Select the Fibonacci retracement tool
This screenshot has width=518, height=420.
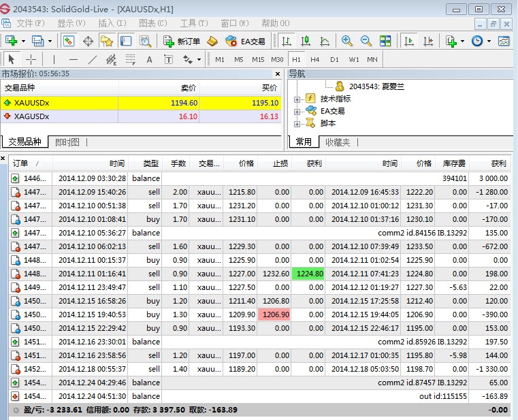[x=131, y=59]
